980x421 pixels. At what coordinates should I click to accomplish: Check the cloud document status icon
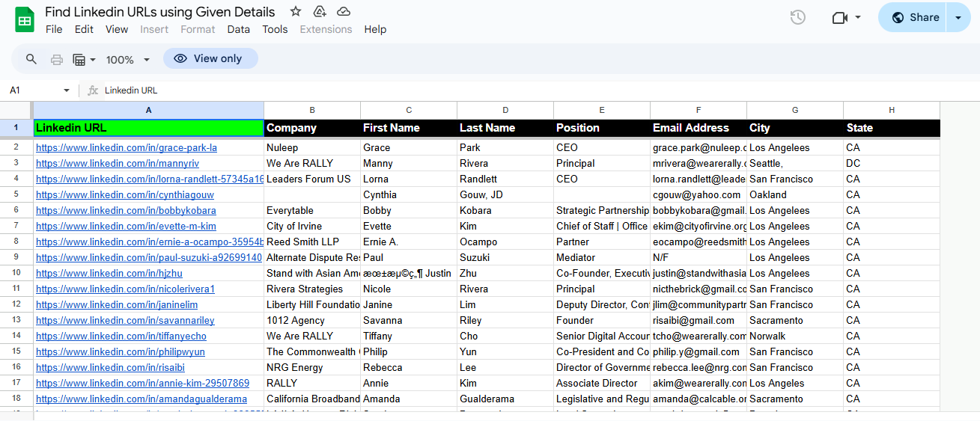(x=344, y=12)
